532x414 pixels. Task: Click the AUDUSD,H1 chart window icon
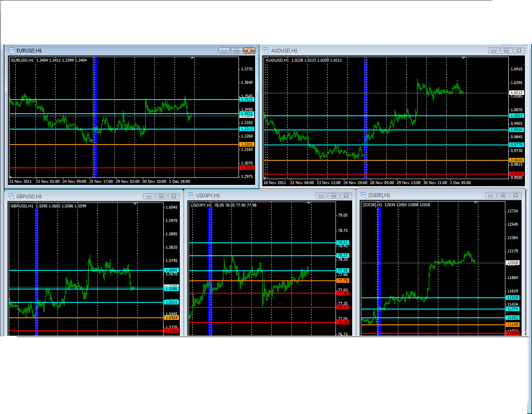tap(266, 50)
